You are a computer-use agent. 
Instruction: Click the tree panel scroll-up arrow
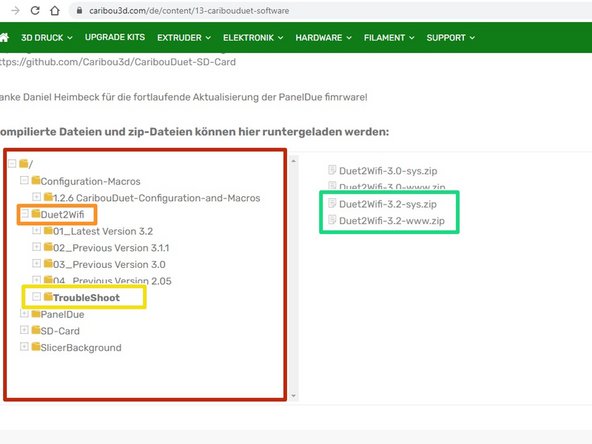click(293, 161)
